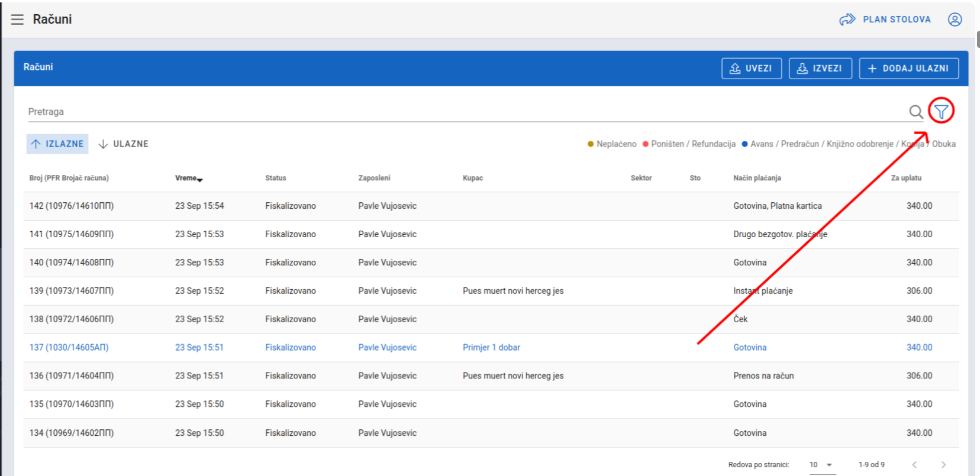
Task: Click Način plaćanja column header
Action: point(757,178)
